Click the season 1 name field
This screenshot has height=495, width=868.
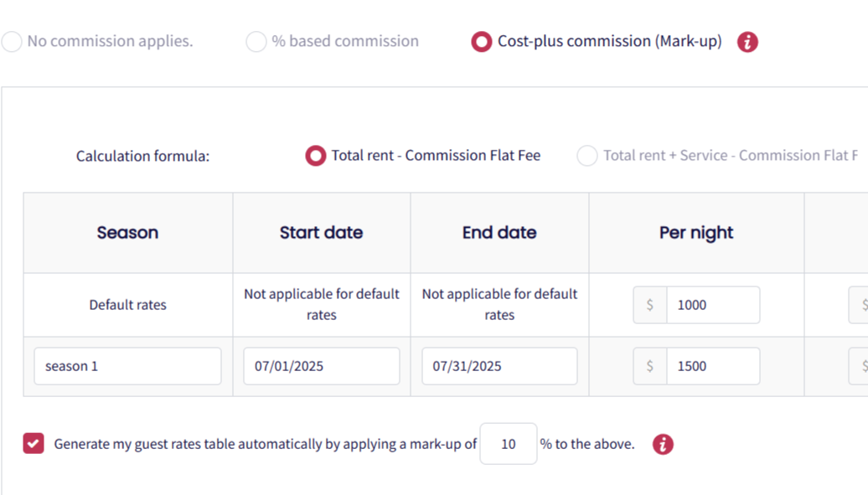(x=127, y=366)
